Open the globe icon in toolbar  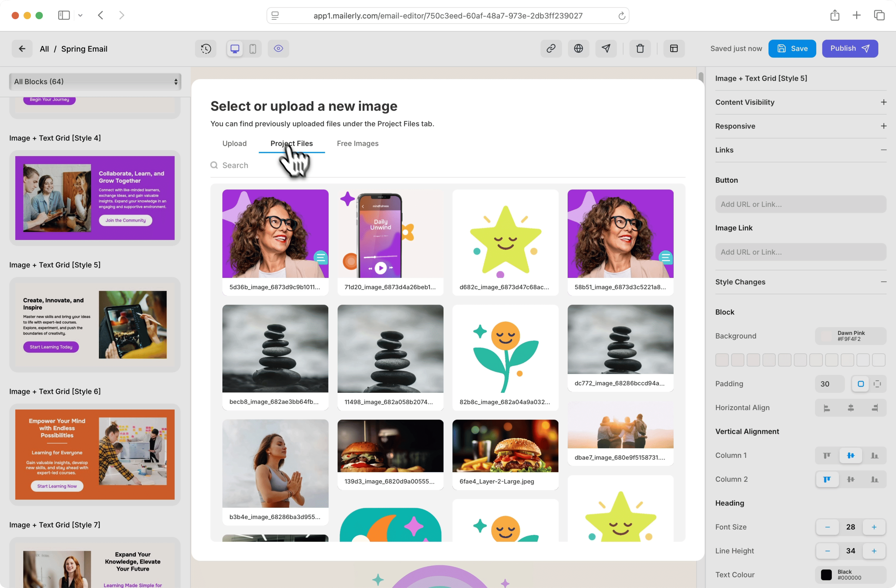click(x=578, y=48)
